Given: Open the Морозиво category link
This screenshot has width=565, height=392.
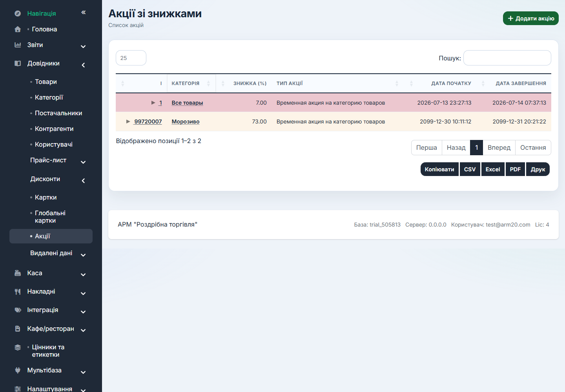Looking at the screenshot, I should point(186,122).
